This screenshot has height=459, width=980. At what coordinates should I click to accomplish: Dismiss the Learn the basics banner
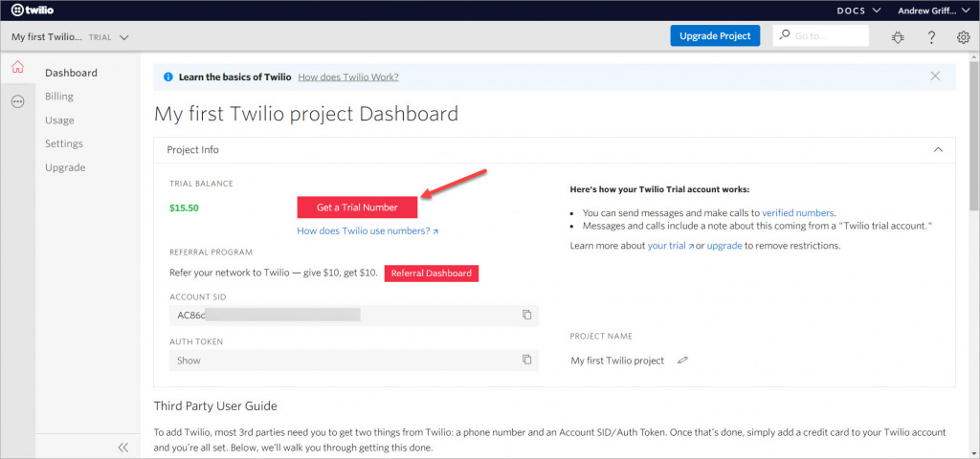[x=935, y=76]
